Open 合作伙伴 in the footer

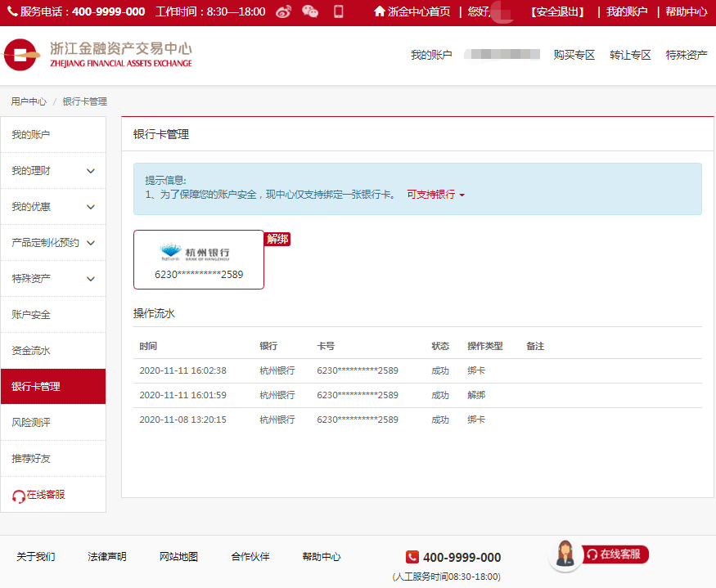tap(250, 557)
